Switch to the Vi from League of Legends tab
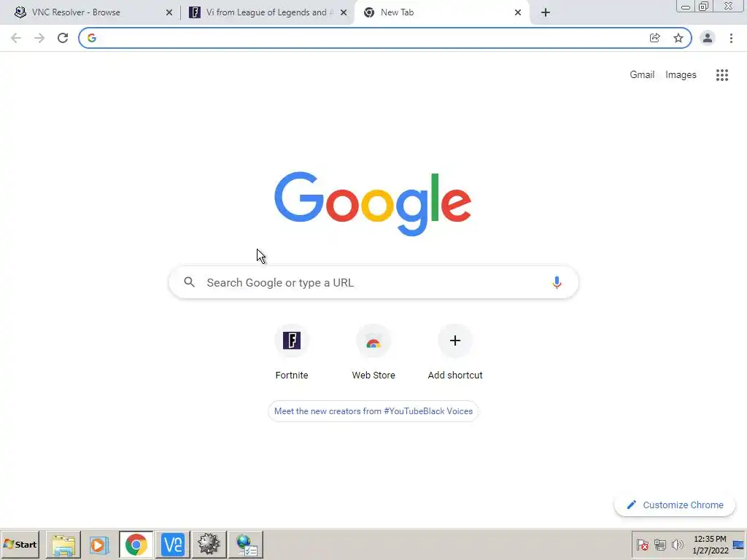 268,12
